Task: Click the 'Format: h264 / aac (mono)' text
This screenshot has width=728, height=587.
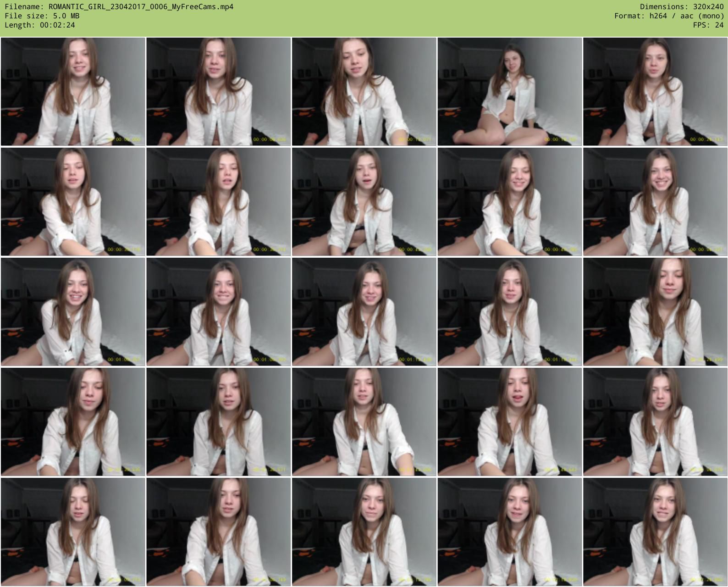Action: pyautogui.click(x=669, y=16)
